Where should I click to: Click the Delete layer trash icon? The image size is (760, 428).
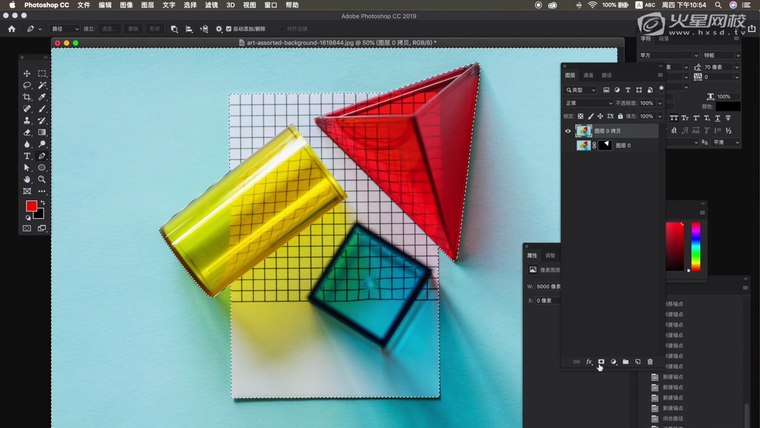649,361
